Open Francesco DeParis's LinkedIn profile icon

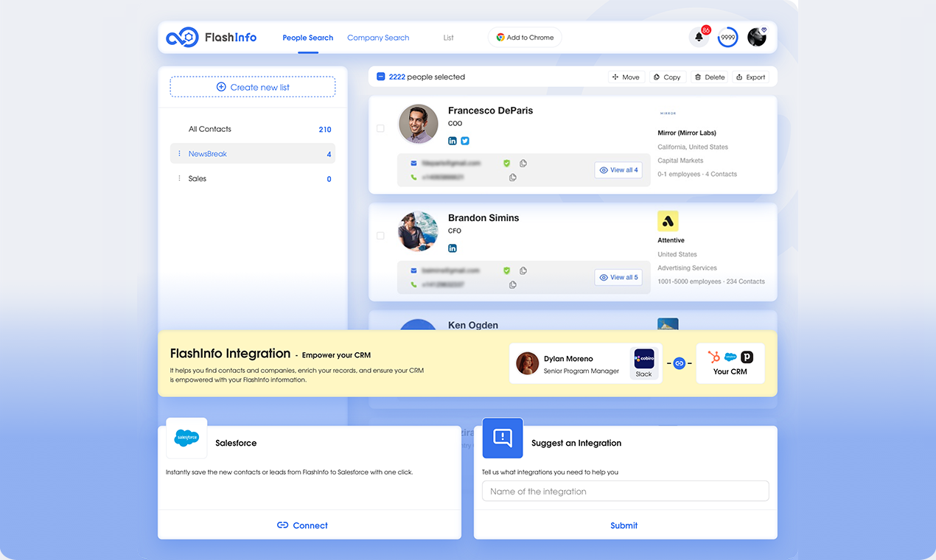[453, 141]
